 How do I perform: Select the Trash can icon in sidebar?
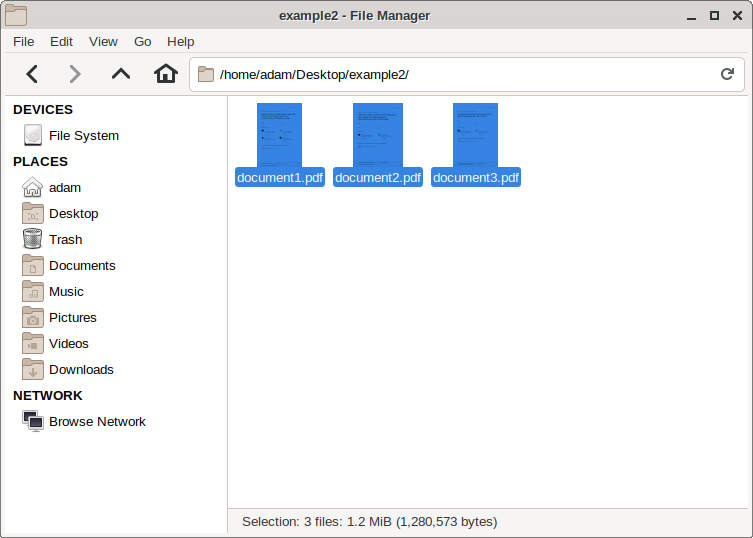click(x=33, y=239)
